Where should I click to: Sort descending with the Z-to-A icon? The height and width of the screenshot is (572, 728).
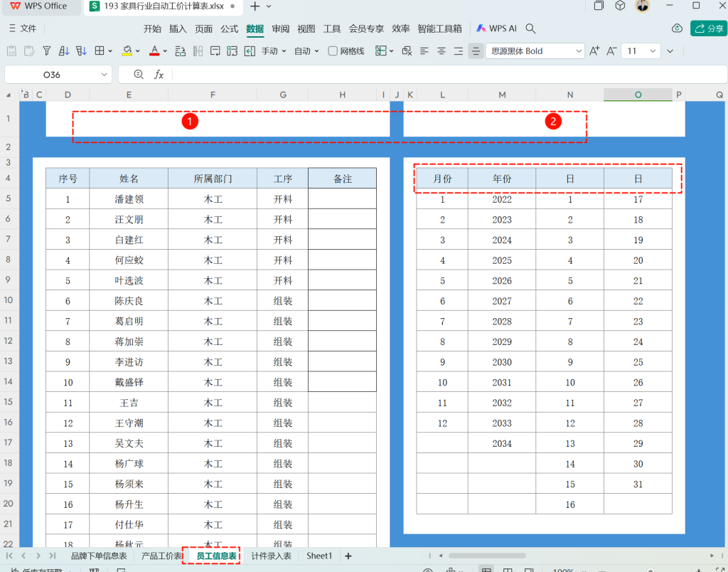81,51
